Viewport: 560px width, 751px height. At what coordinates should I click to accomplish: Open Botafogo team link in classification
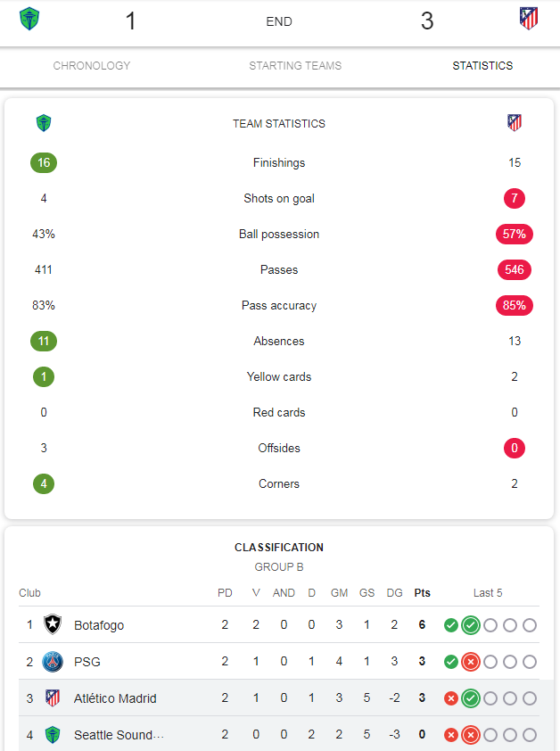coord(99,625)
